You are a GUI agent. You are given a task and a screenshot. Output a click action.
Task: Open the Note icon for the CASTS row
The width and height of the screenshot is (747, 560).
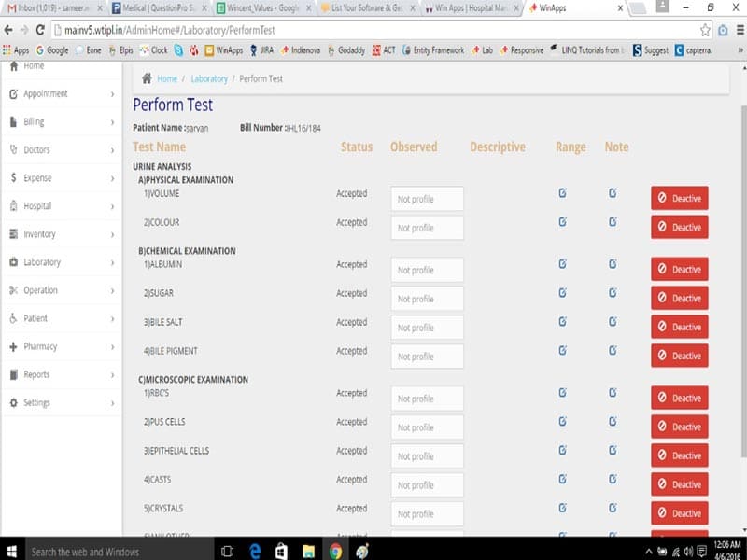pyautogui.click(x=613, y=479)
